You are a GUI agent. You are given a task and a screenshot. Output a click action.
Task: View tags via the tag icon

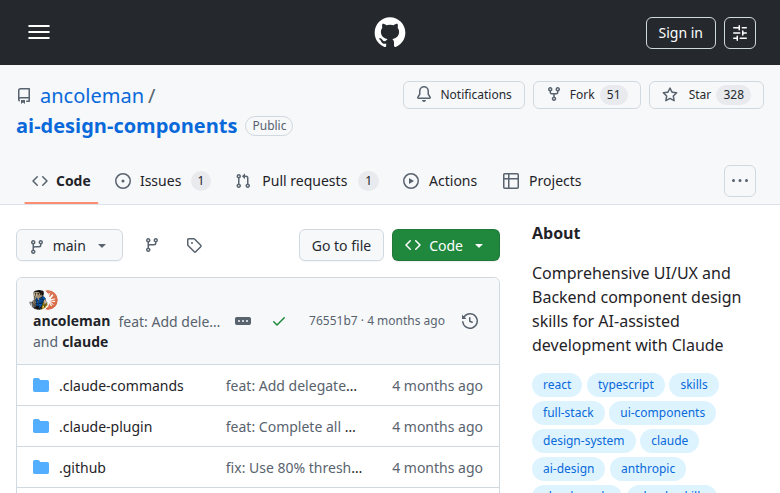194,245
